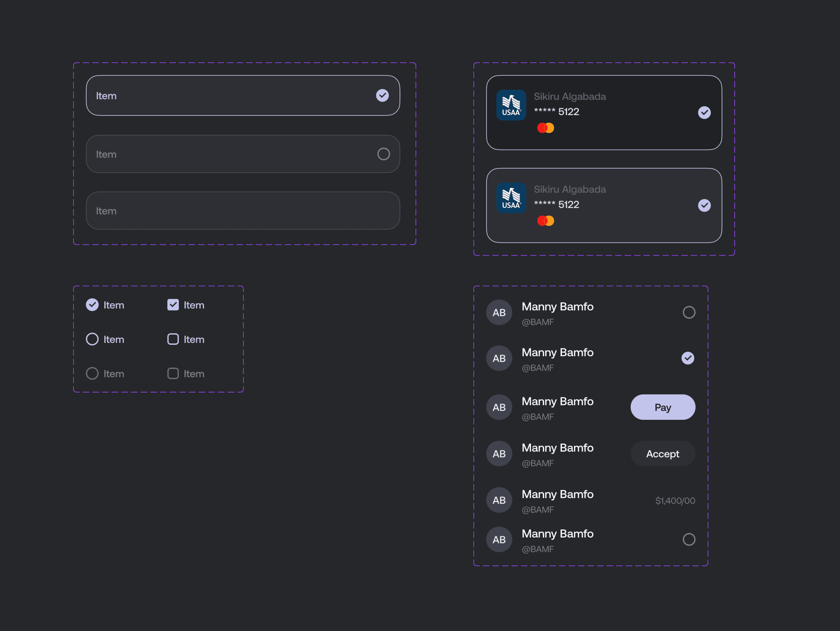The height and width of the screenshot is (631, 840).
Task: Click checkmark icon on bottom bank card
Action: click(704, 206)
